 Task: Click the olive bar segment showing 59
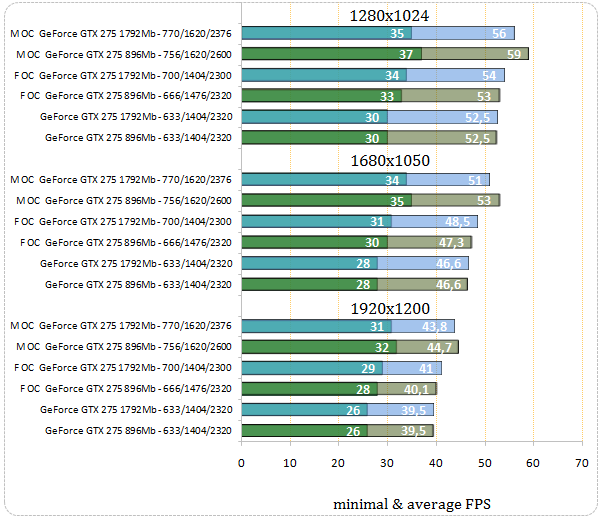pos(475,54)
